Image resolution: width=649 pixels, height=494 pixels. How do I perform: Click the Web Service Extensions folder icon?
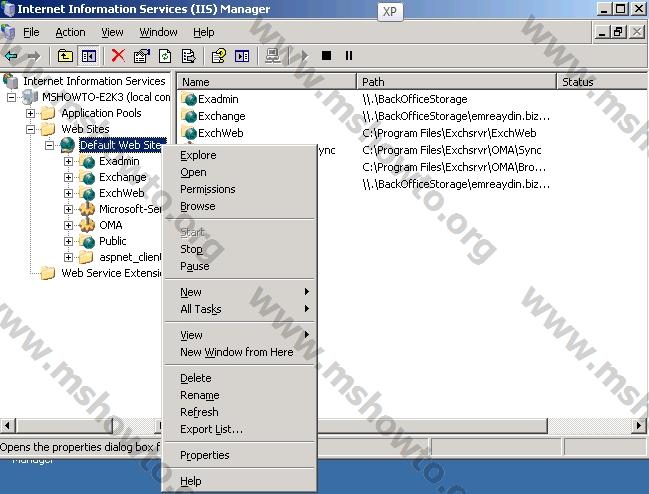coord(48,273)
